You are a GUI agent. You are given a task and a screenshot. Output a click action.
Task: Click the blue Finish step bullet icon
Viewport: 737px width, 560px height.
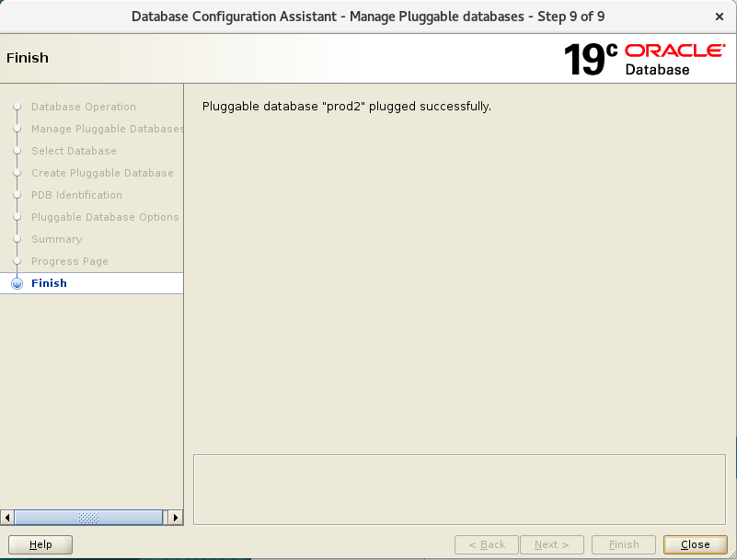click(x=17, y=284)
